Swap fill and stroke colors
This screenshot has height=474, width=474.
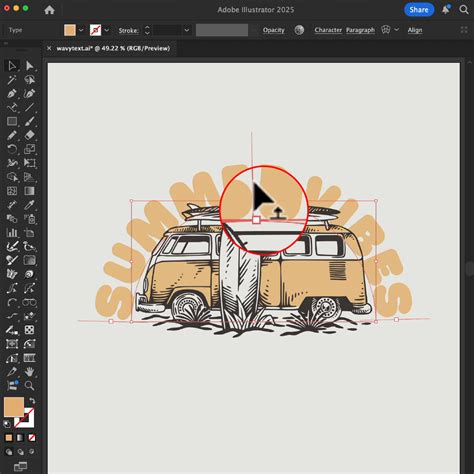point(32,401)
